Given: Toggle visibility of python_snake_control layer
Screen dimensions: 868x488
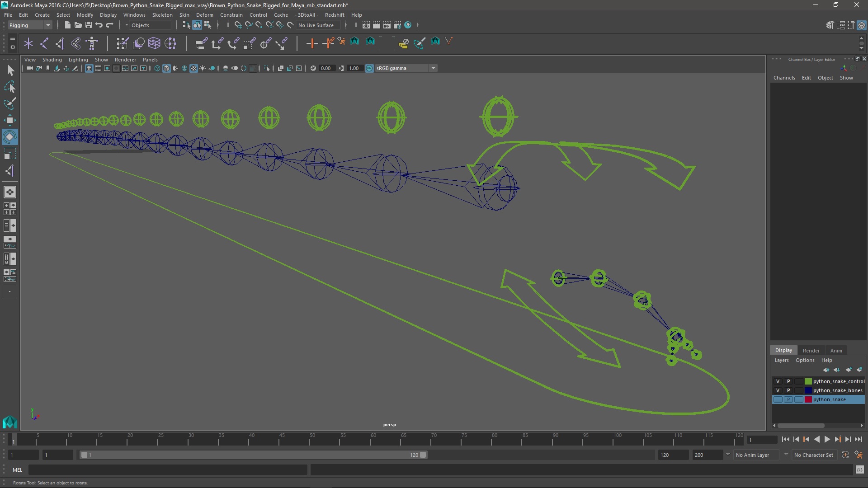Looking at the screenshot, I should click(778, 381).
